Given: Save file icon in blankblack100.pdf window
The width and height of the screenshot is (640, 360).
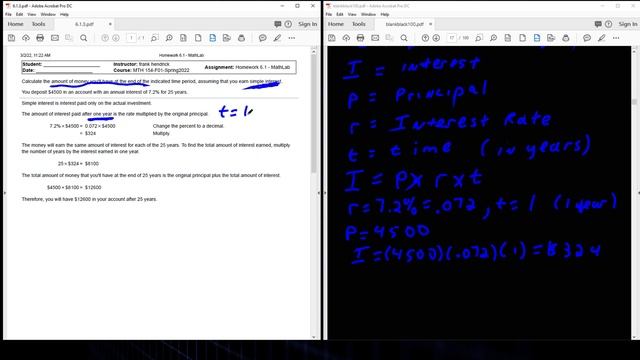Looking at the screenshot, I should tap(332, 38).
